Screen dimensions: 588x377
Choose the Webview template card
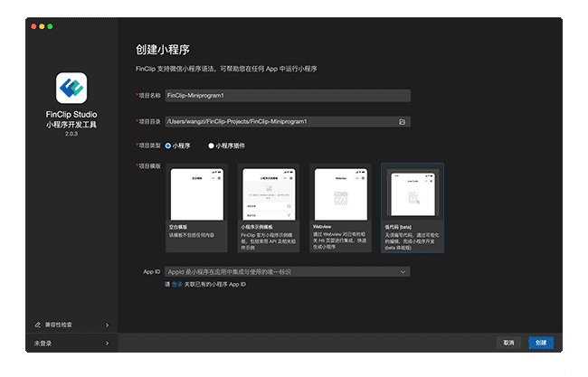click(x=340, y=208)
